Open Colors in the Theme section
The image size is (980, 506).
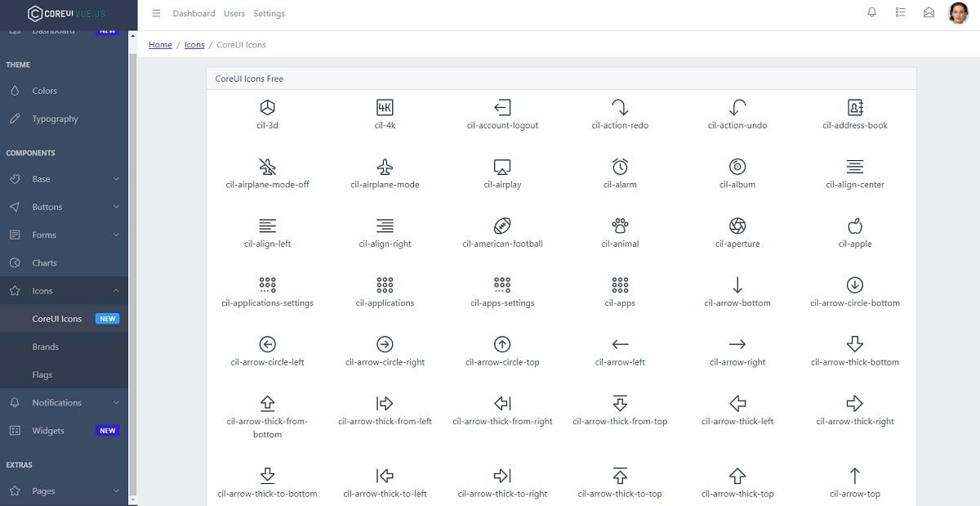coord(64,91)
